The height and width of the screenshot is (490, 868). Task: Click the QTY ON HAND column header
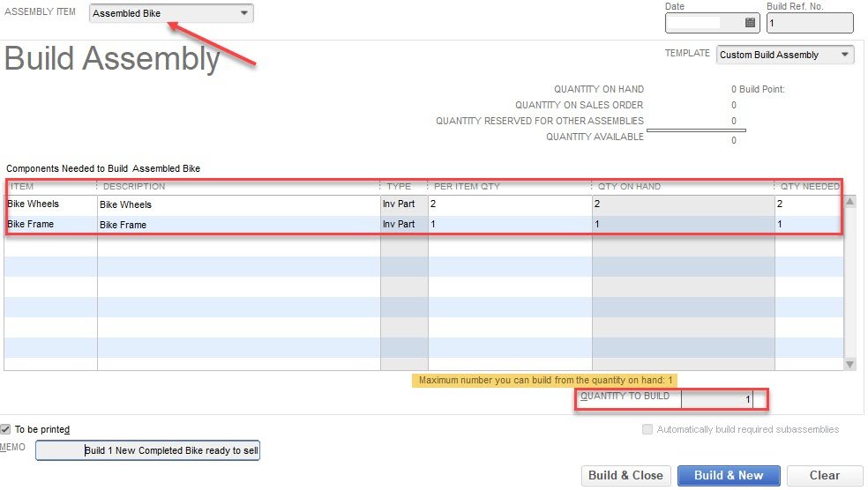[683, 186]
